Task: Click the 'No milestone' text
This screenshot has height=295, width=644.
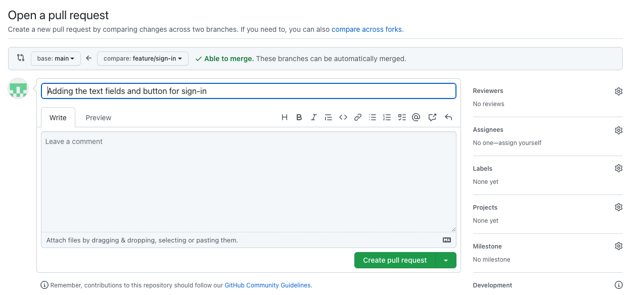Action: 491,260
